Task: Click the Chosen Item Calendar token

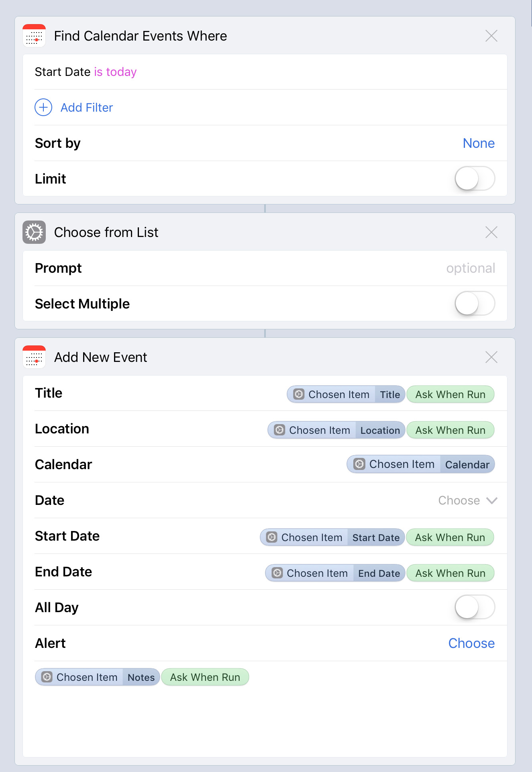Action: click(x=420, y=464)
